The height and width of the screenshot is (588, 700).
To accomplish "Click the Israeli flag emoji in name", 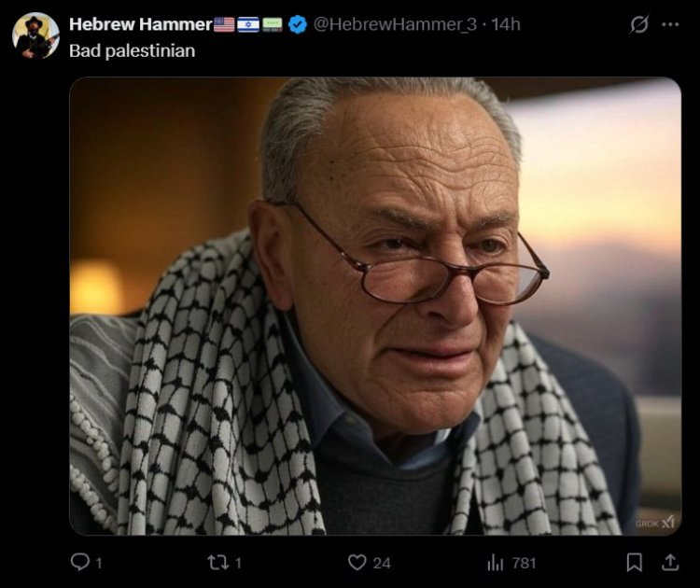I will coord(248,24).
